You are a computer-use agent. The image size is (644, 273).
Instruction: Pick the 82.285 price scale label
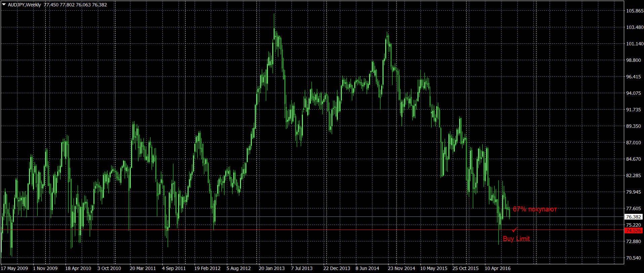[634, 175]
